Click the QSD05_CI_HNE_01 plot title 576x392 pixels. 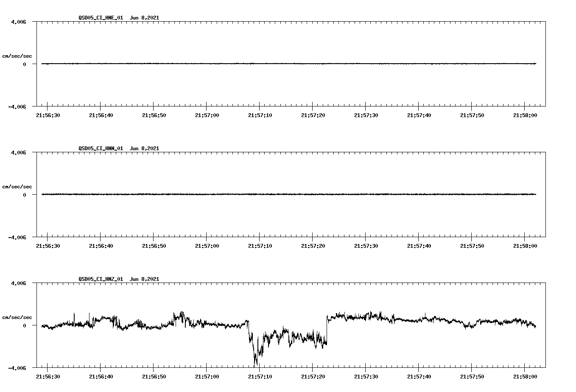click(119, 18)
